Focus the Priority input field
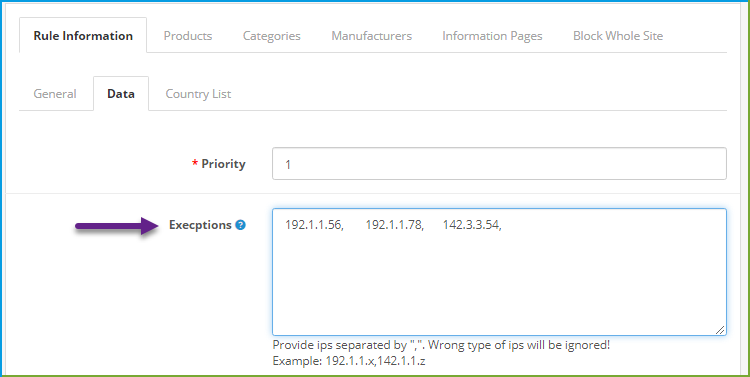The image size is (750, 377). tap(499, 164)
